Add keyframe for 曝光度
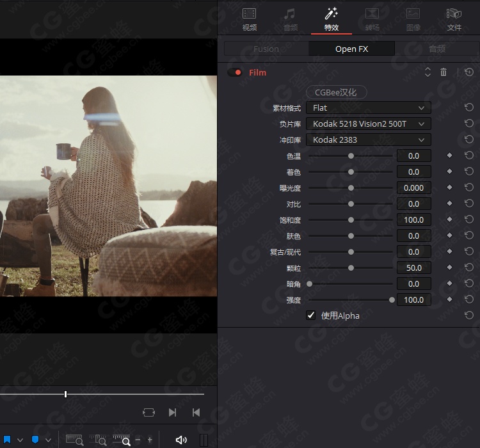 (449, 187)
